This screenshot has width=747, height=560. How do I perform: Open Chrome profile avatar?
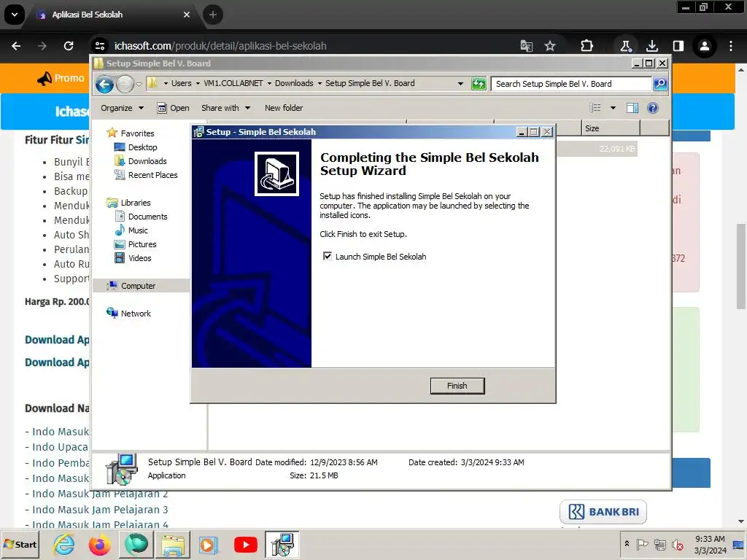pyautogui.click(x=704, y=46)
